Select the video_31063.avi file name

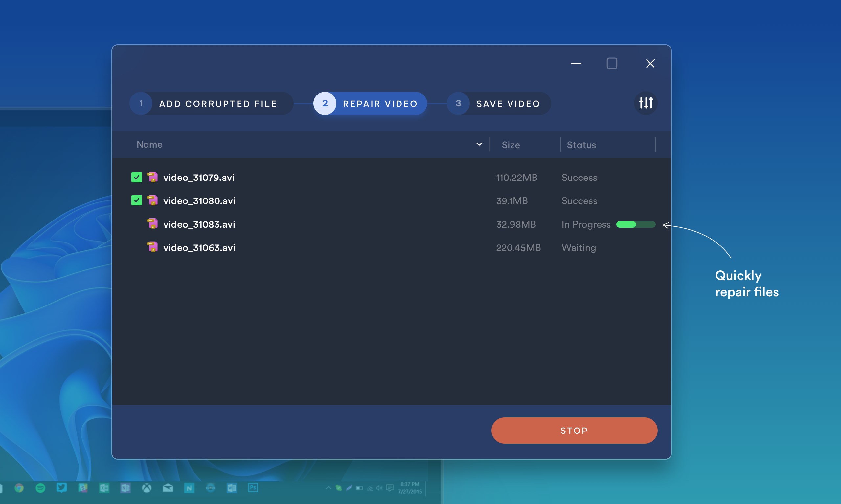point(199,248)
